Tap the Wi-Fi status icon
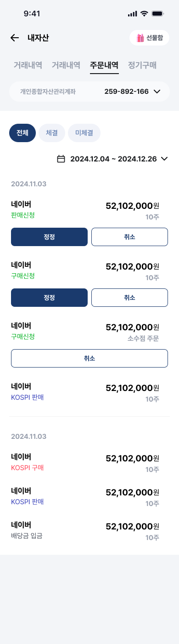 144,14
